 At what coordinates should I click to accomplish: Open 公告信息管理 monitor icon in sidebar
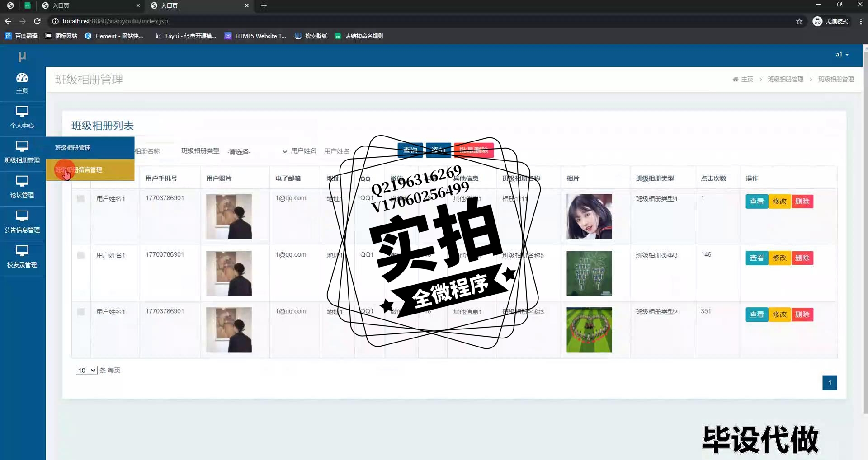pos(22,216)
